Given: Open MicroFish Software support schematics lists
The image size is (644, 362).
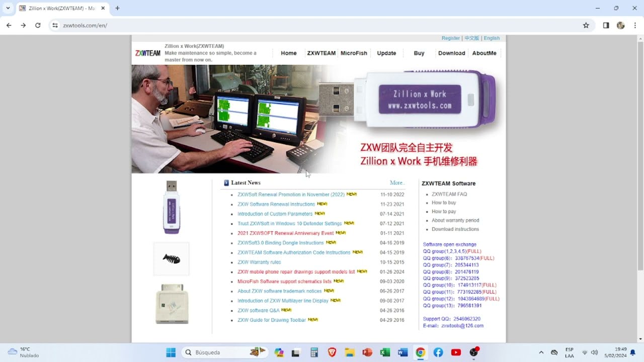Looking at the screenshot, I should 284,282.
